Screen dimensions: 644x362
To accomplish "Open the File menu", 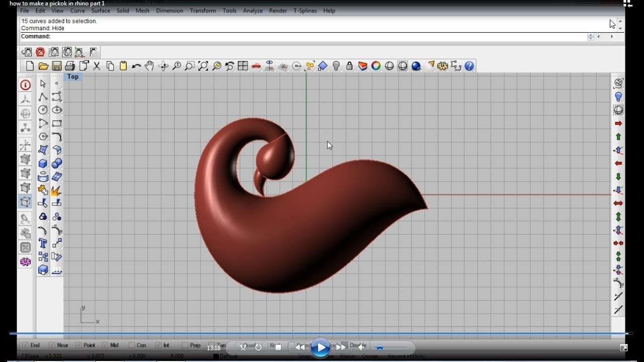I will pyautogui.click(x=24, y=11).
